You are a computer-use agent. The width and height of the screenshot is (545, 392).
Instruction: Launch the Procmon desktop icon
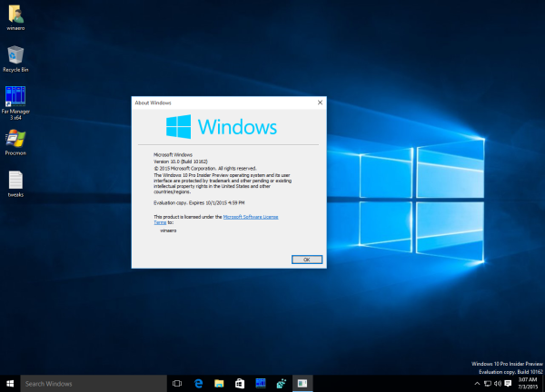point(15,142)
